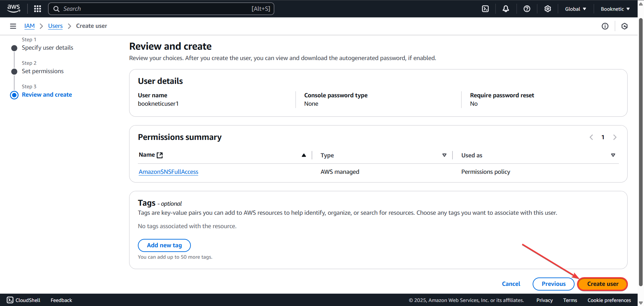Click the AWS managed type cell
644x306 pixels.
[x=340, y=172]
